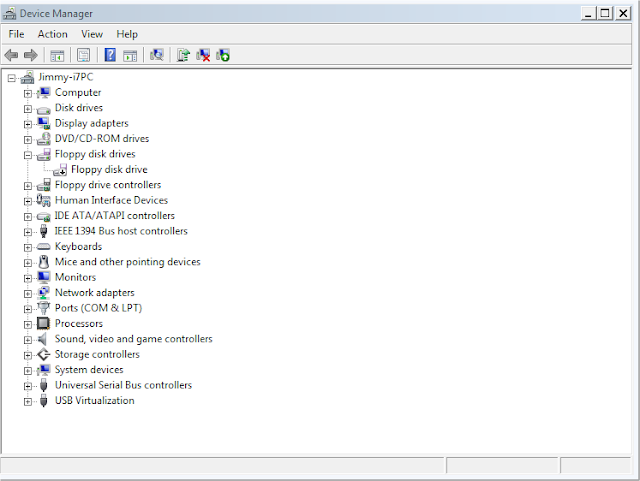The image size is (640, 481).
Task: Select the Jimmy-i7PC root label
Action: (x=65, y=77)
